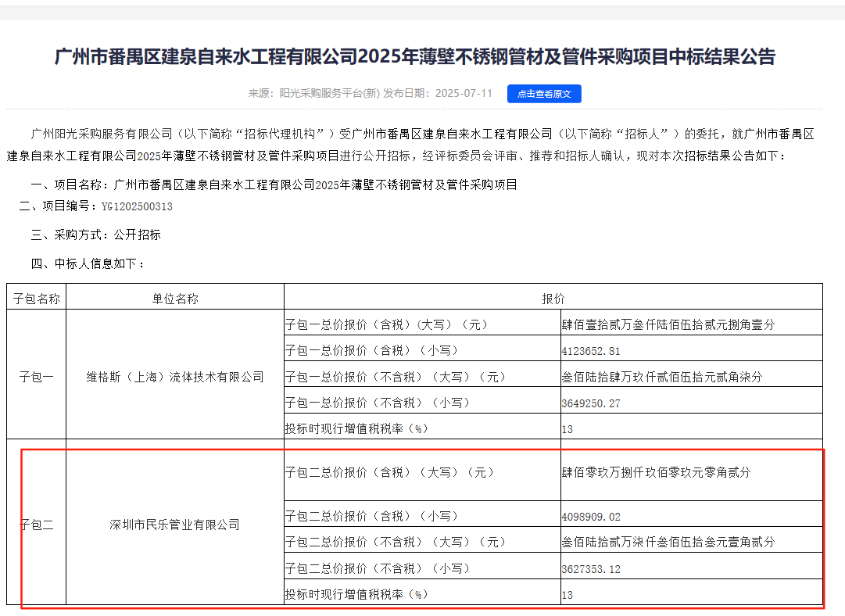845x616 pixels.
Task: Click label 子包一总价报价（含税）（小写）
Action: (x=371, y=350)
